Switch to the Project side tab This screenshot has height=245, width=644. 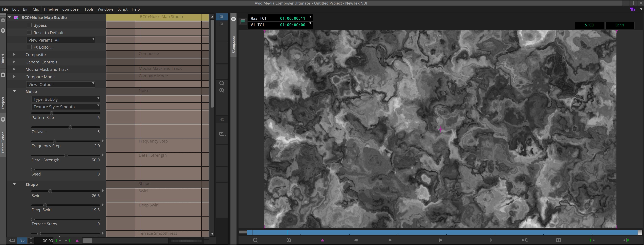coord(3,102)
